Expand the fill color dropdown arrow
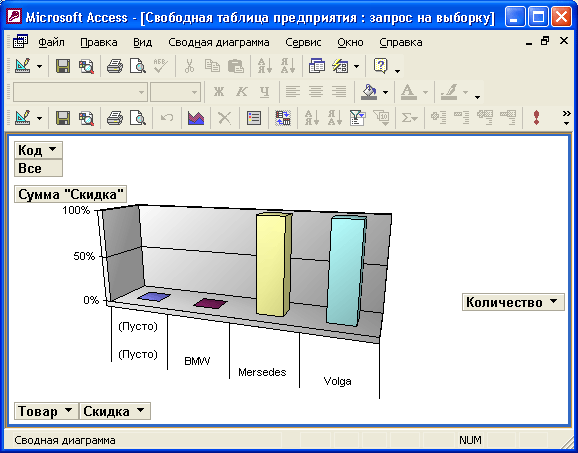The image size is (578, 453). (385, 92)
